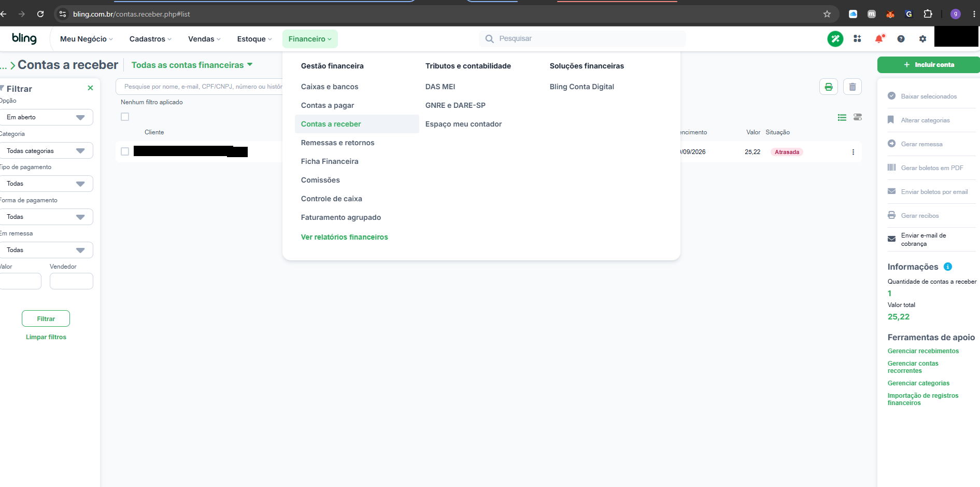The image size is (980, 487).
Task: Expand Todas as contas financeiras selector
Action: [x=192, y=65]
